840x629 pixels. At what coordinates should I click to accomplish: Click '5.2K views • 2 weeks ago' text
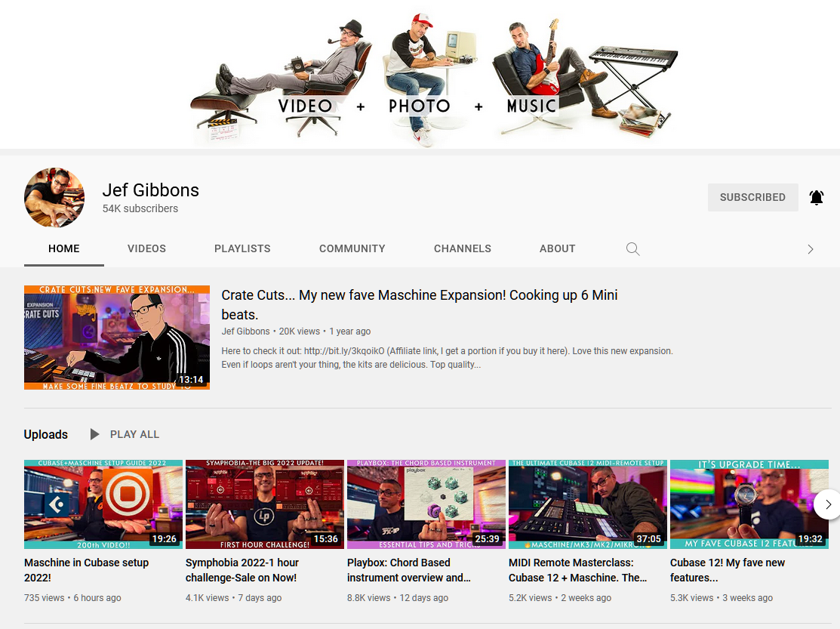coord(560,598)
